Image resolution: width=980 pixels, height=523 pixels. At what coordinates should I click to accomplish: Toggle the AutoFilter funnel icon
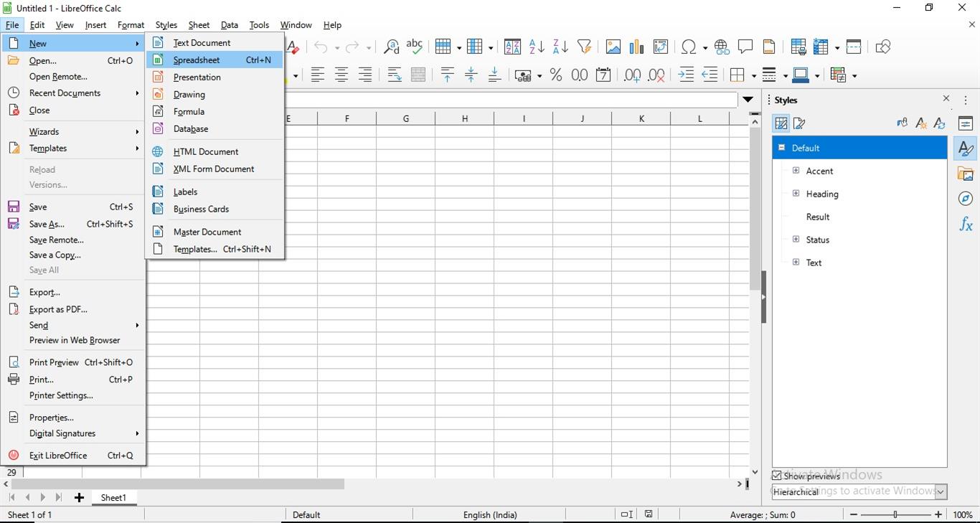click(585, 47)
